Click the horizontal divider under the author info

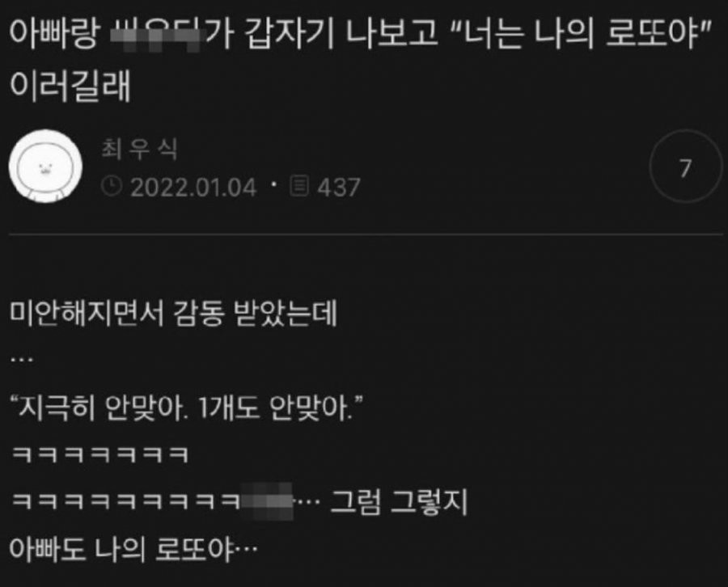click(366, 234)
